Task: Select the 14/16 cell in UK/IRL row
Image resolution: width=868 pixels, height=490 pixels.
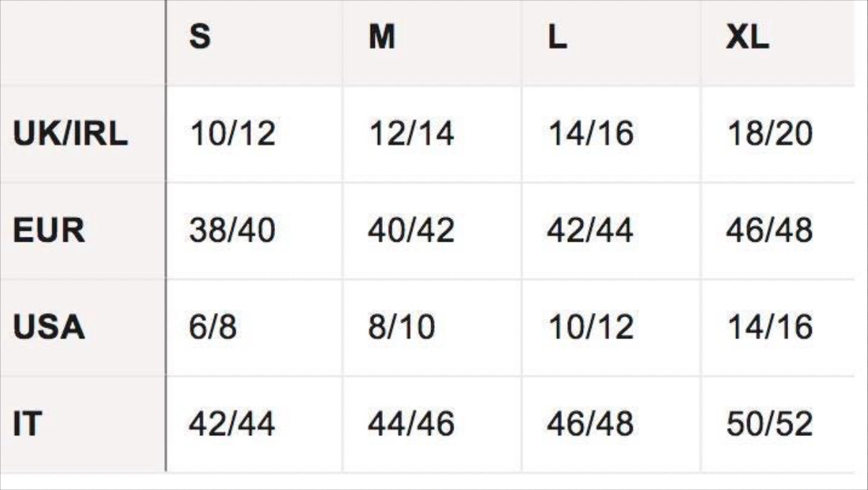Action: tap(591, 134)
